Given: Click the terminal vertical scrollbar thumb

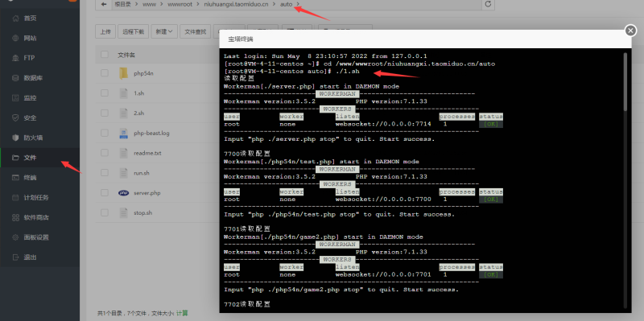Looking at the screenshot, I should pyautogui.click(x=625, y=81).
